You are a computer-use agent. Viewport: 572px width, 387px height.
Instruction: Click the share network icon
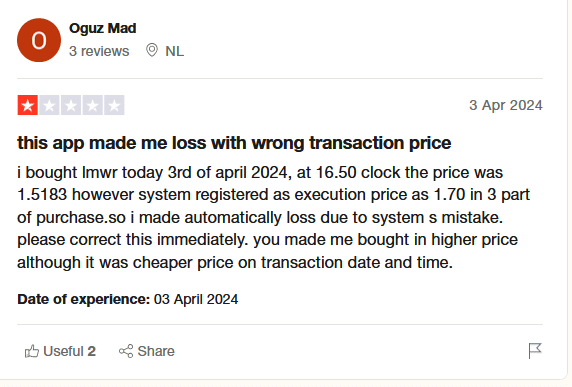coord(126,351)
